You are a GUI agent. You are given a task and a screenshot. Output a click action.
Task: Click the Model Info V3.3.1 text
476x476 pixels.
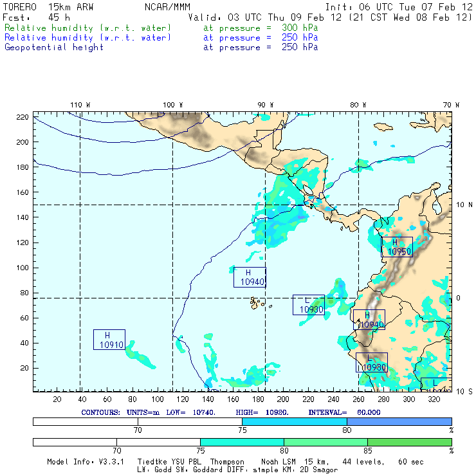click(86, 462)
